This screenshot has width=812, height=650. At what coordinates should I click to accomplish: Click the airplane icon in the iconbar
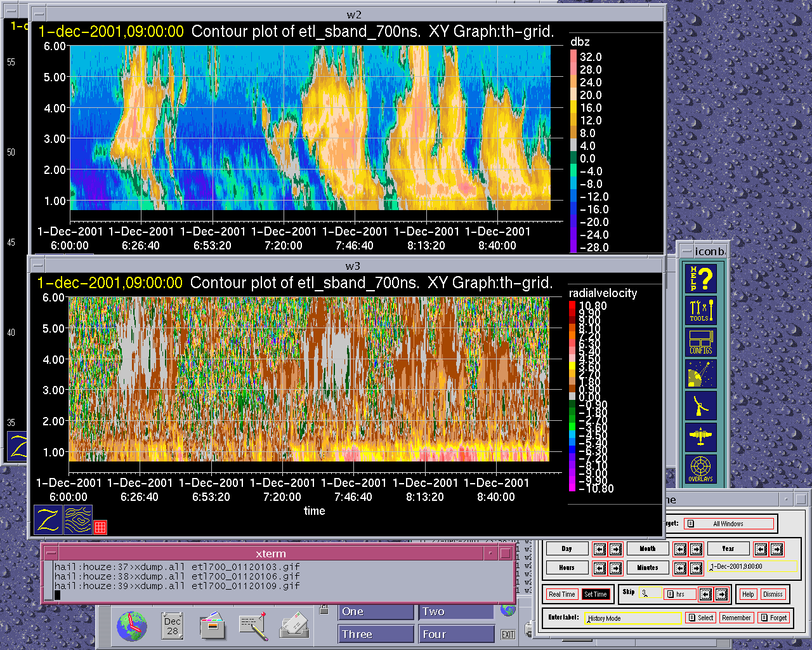click(701, 437)
